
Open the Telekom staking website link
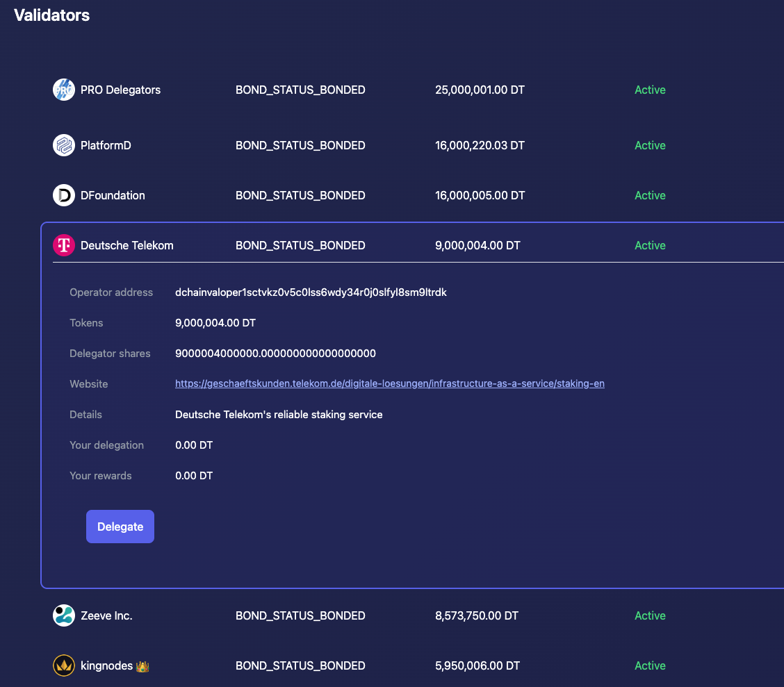[389, 383]
